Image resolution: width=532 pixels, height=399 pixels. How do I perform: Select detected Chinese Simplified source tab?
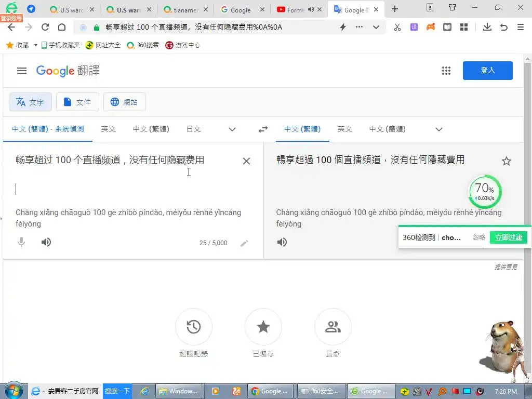click(48, 129)
